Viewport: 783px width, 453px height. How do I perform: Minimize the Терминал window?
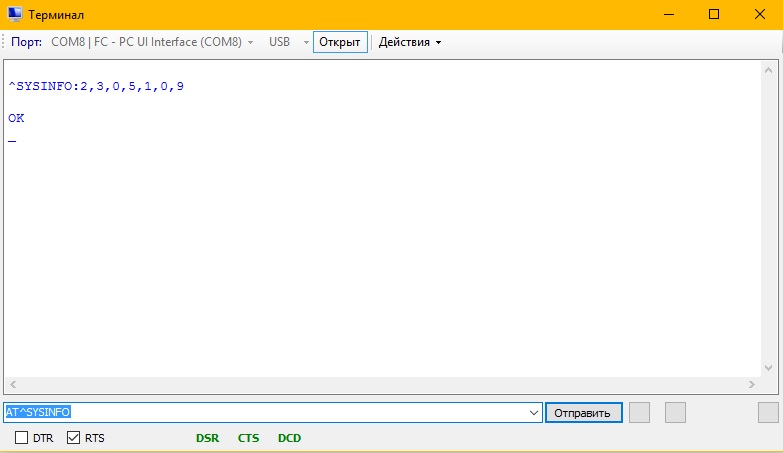click(669, 14)
